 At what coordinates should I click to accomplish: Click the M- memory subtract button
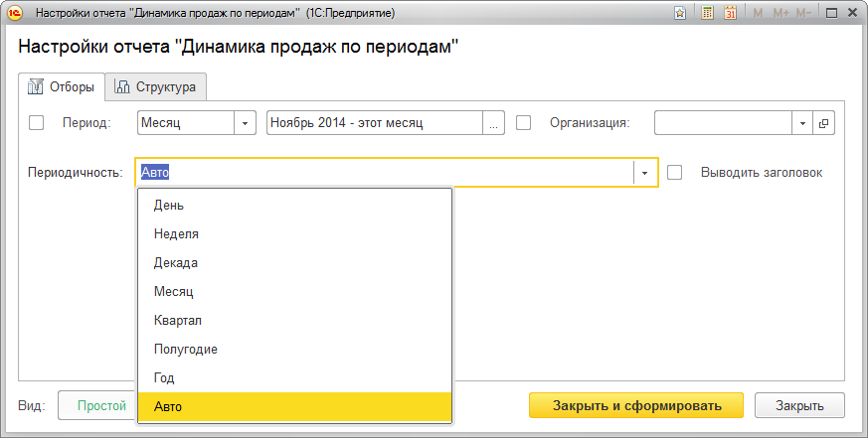pos(804,14)
